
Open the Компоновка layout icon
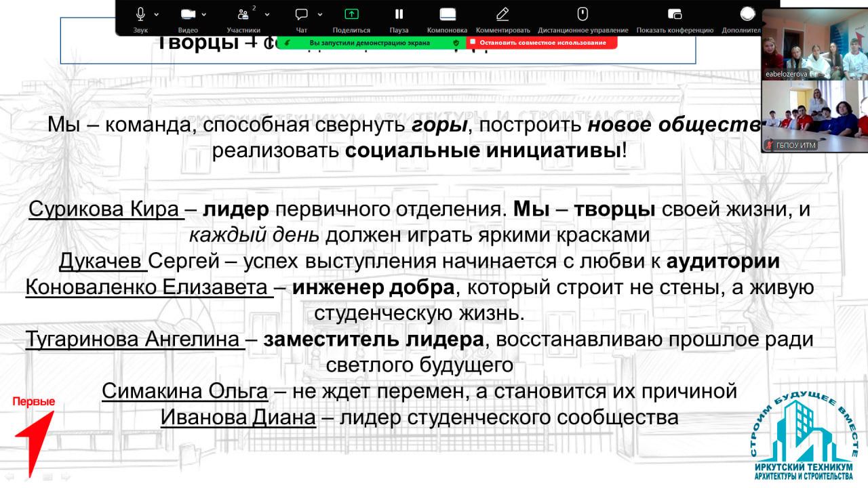pos(447,14)
